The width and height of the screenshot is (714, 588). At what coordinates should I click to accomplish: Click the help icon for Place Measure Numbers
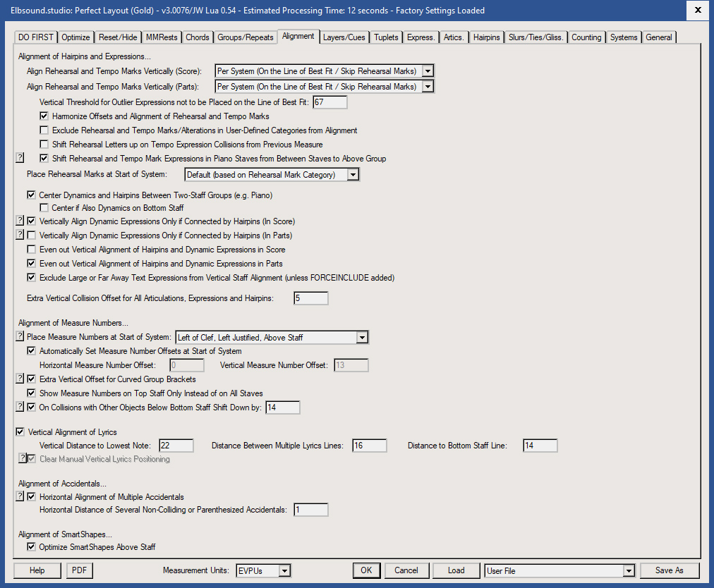point(20,337)
